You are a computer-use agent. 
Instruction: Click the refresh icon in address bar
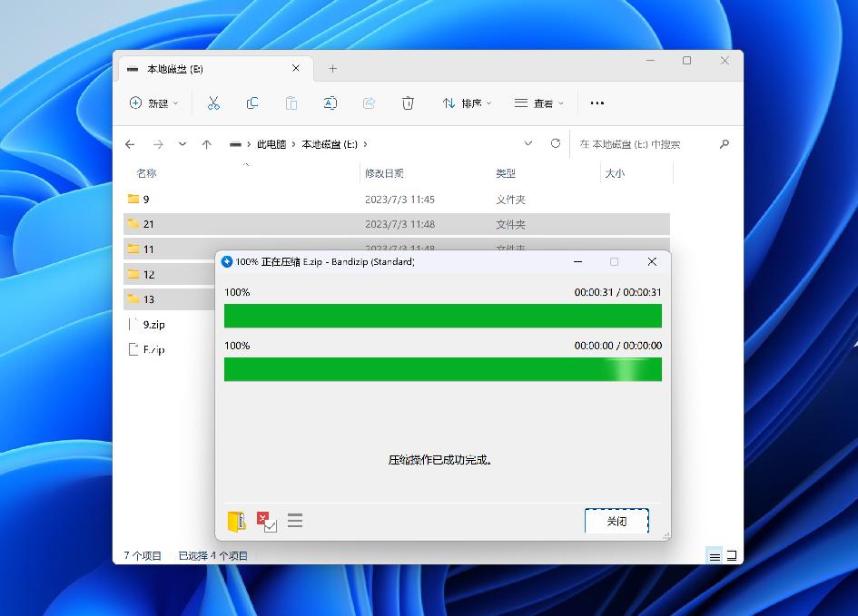[x=555, y=143]
